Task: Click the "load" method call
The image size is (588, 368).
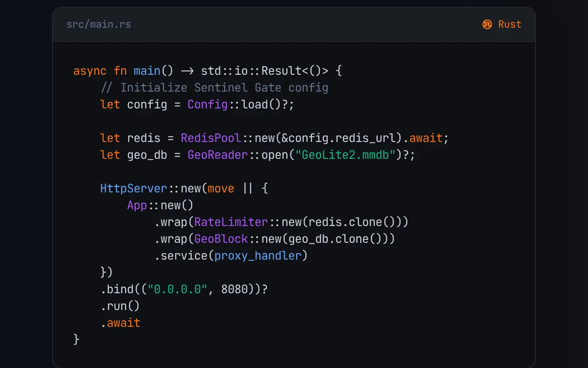Action: (x=255, y=104)
